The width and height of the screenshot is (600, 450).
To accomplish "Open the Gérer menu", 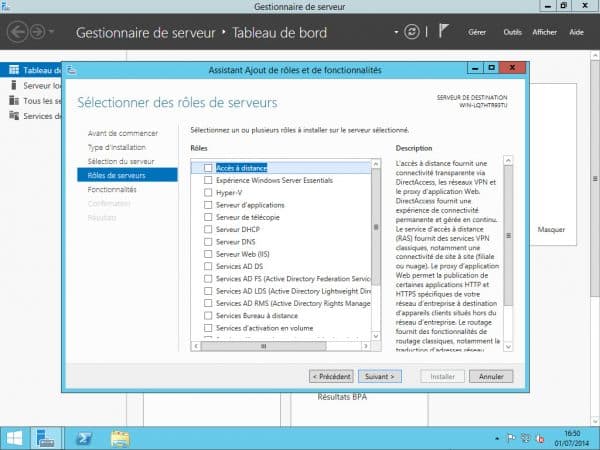I will (x=477, y=32).
